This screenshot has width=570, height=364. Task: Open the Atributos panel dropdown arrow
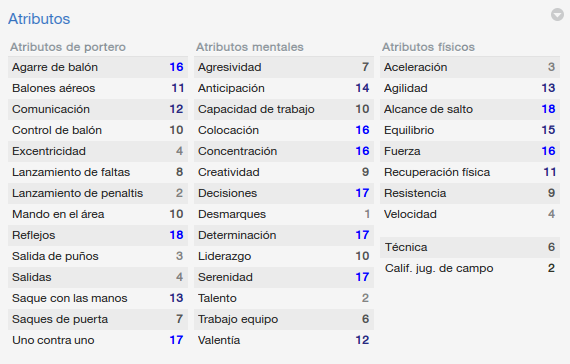pyautogui.click(x=557, y=15)
